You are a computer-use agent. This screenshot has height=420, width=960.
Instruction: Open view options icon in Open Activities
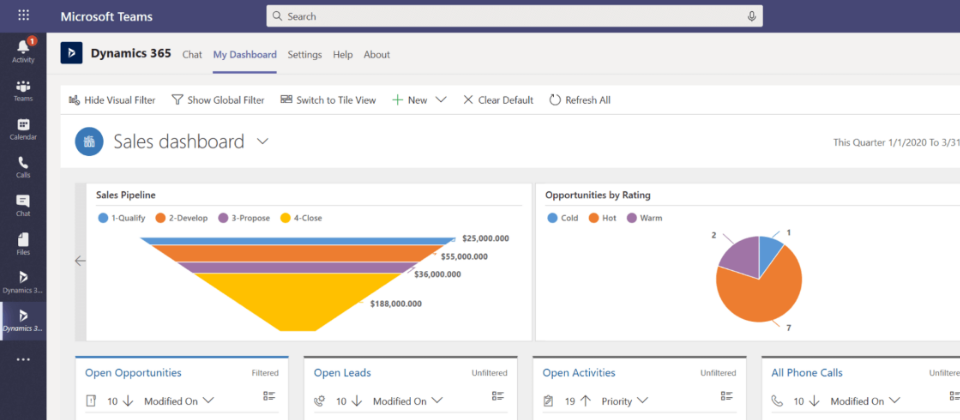pos(727,396)
